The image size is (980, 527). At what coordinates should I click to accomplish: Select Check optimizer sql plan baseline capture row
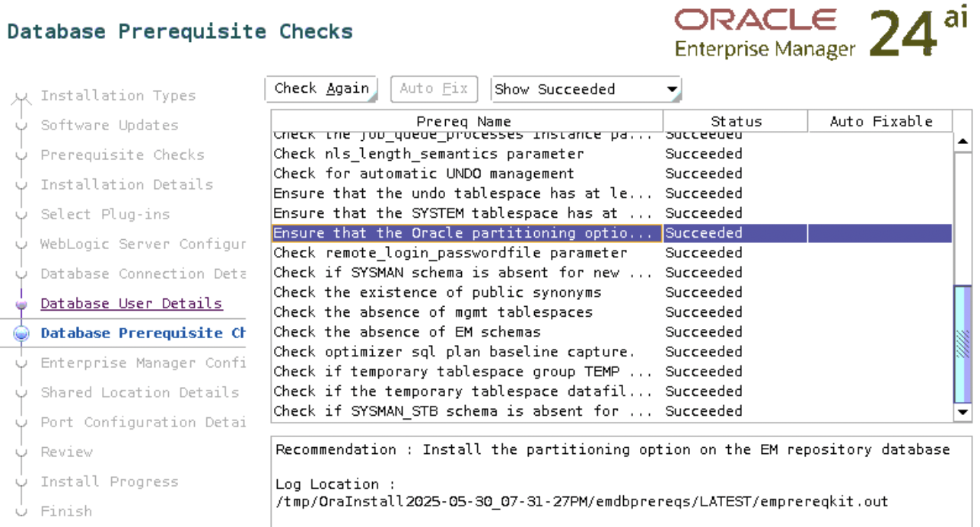click(454, 352)
